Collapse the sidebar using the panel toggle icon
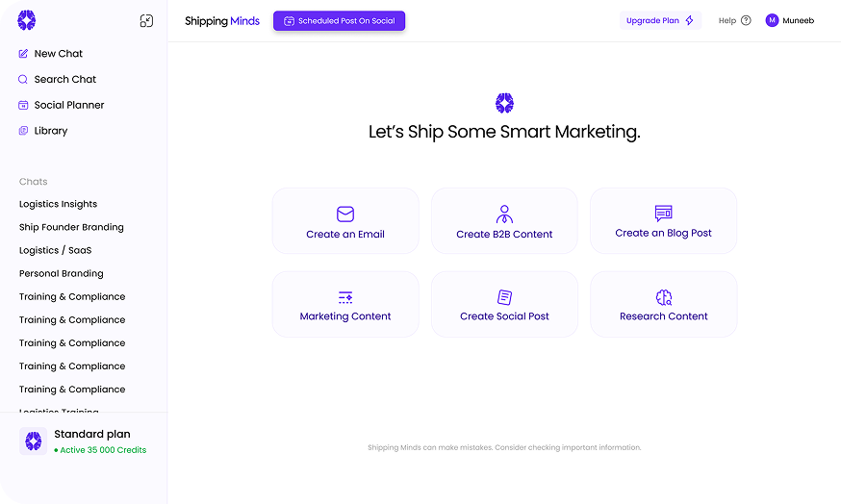Screen dimensions: 841x504 (x=146, y=20)
